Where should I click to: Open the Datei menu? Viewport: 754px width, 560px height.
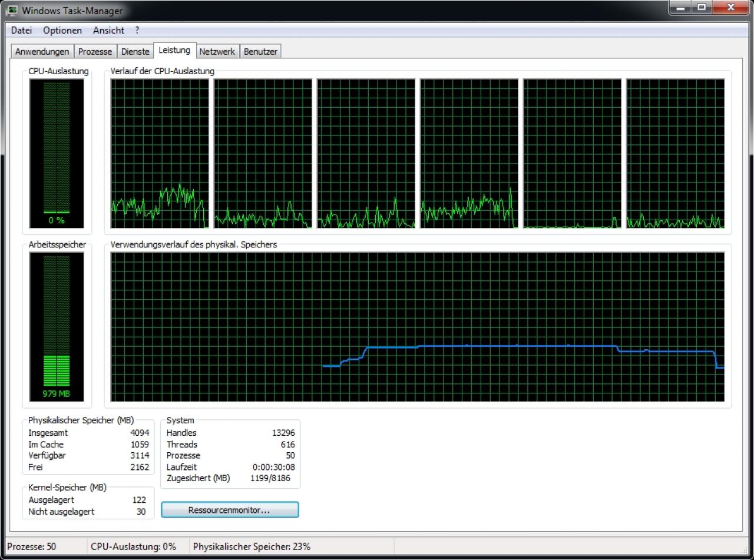tap(21, 30)
